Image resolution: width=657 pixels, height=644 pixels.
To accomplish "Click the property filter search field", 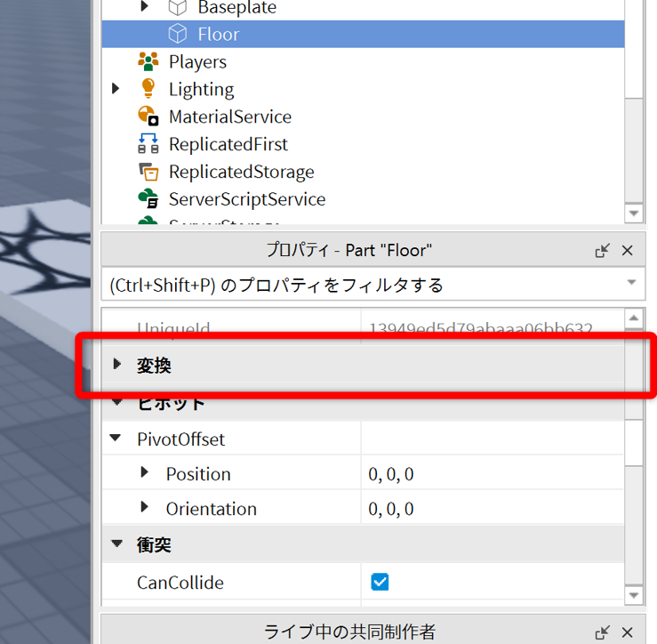I will coord(356,285).
